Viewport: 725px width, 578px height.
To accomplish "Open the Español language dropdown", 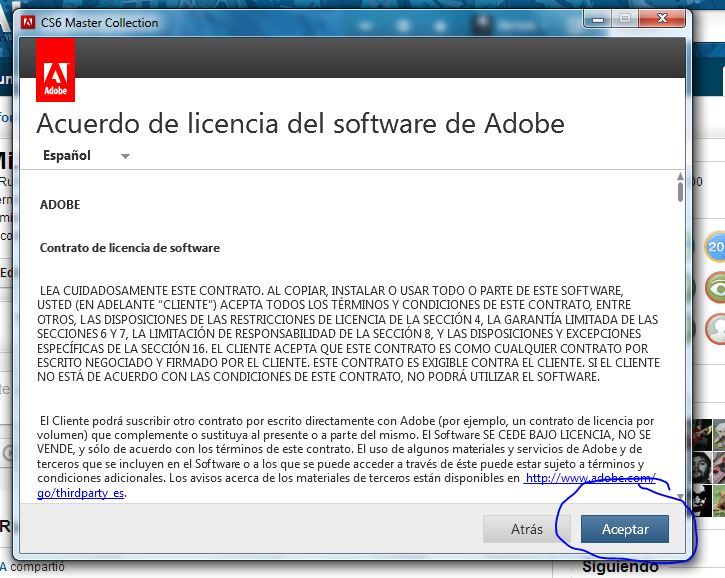I will pyautogui.click(x=86, y=155).
